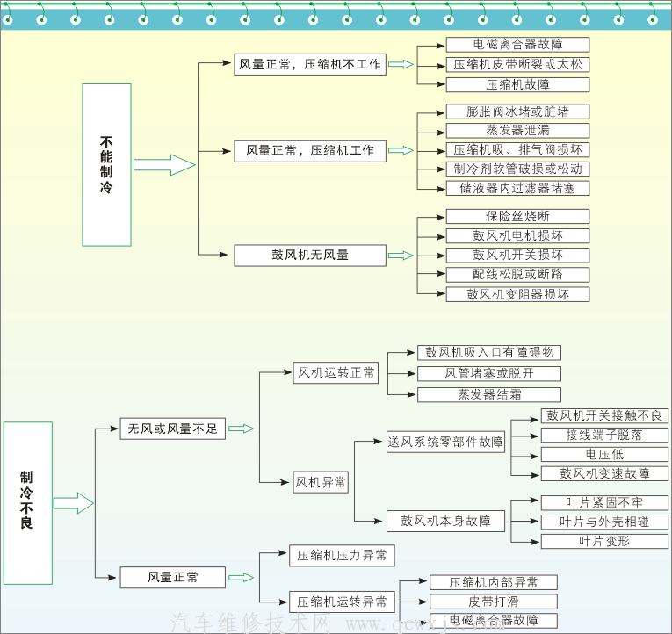
Task: Select the 风机异常 node
Action: [x=321, y=482]
